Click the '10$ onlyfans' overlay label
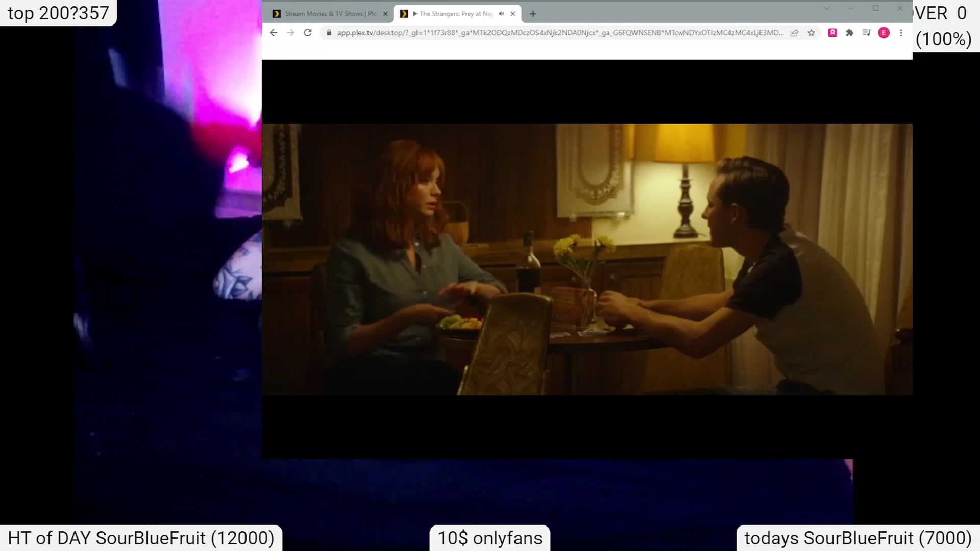This screenshot has width=980, height=551. click(x=490, y=538)
